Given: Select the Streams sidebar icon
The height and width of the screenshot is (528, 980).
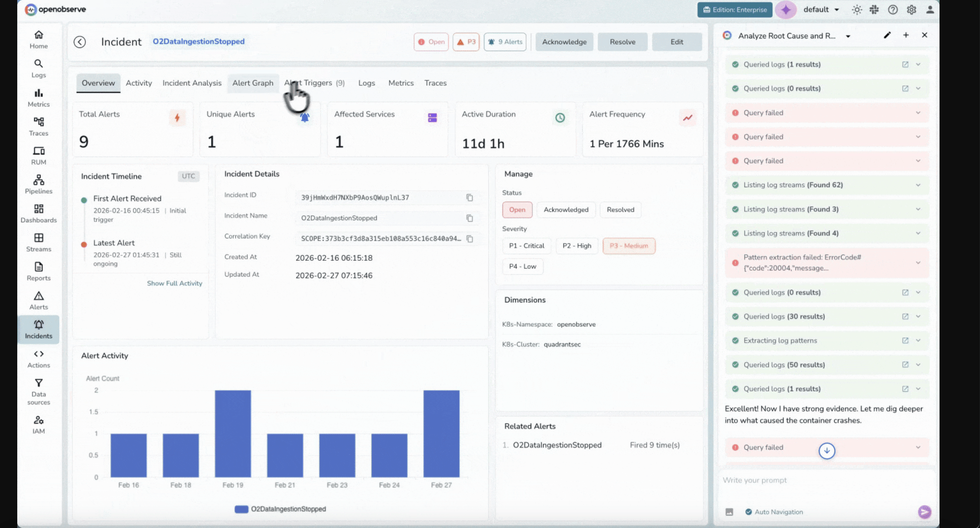Looking at the screenshot, I should (x=38, y=242).
